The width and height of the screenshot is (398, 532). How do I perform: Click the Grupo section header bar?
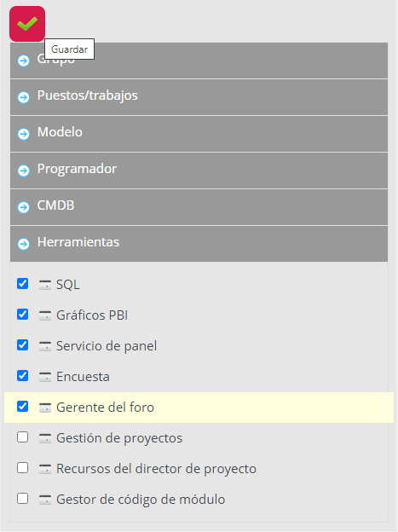point(199,61)
